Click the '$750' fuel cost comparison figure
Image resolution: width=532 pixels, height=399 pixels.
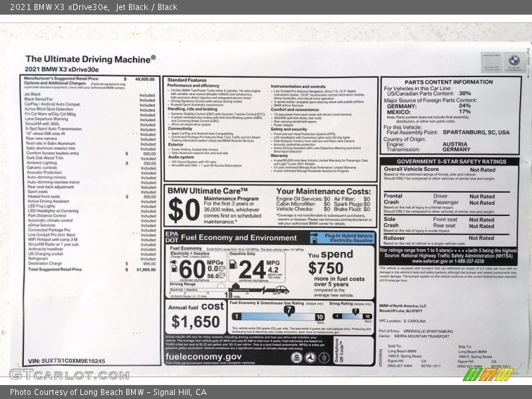[326, 269]
